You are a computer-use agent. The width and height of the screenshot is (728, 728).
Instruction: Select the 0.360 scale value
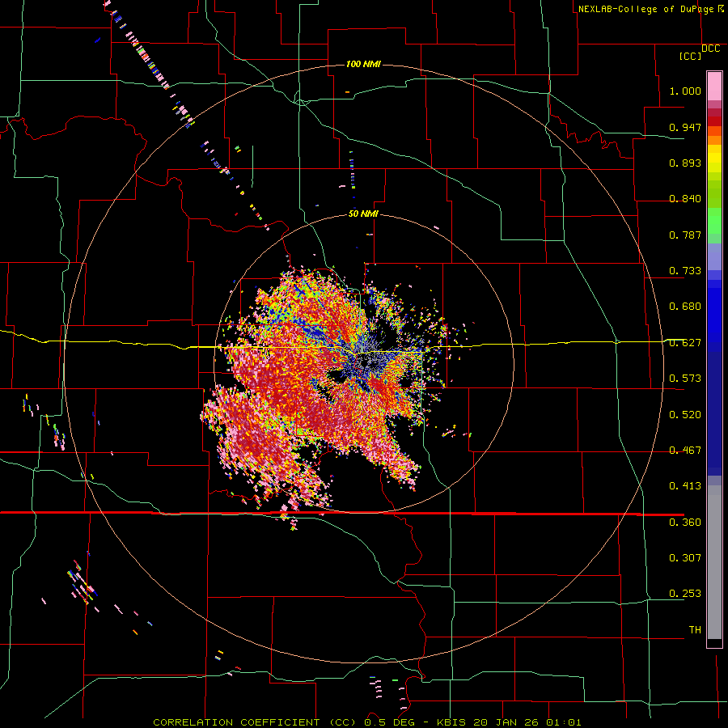[685, 523]
